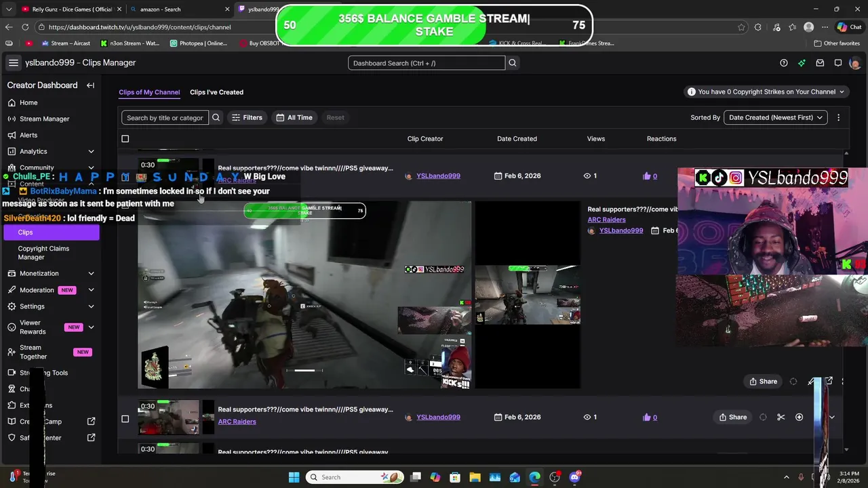The height and width of the screenshot is (488, 868).
Task: Reload the page with browser refresh button
Action: 25,27
